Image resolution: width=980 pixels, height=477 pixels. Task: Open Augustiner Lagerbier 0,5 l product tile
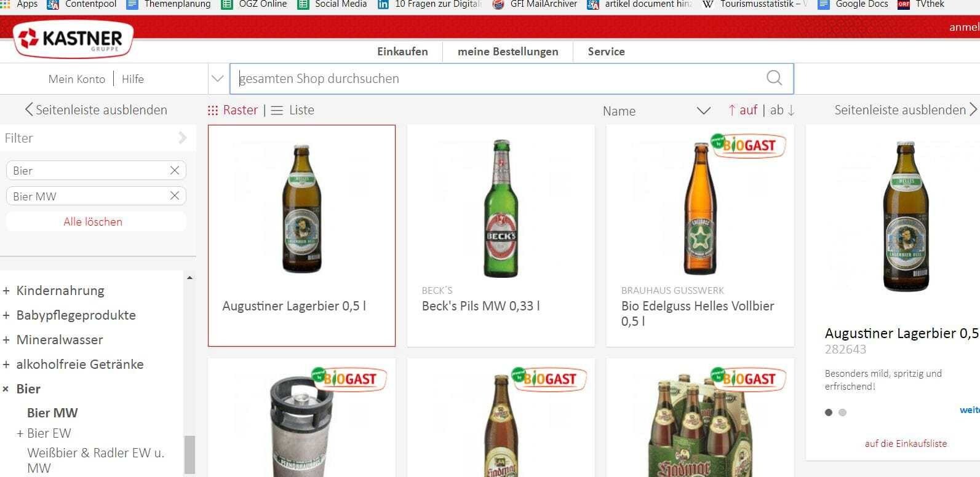tap(301, 235)
